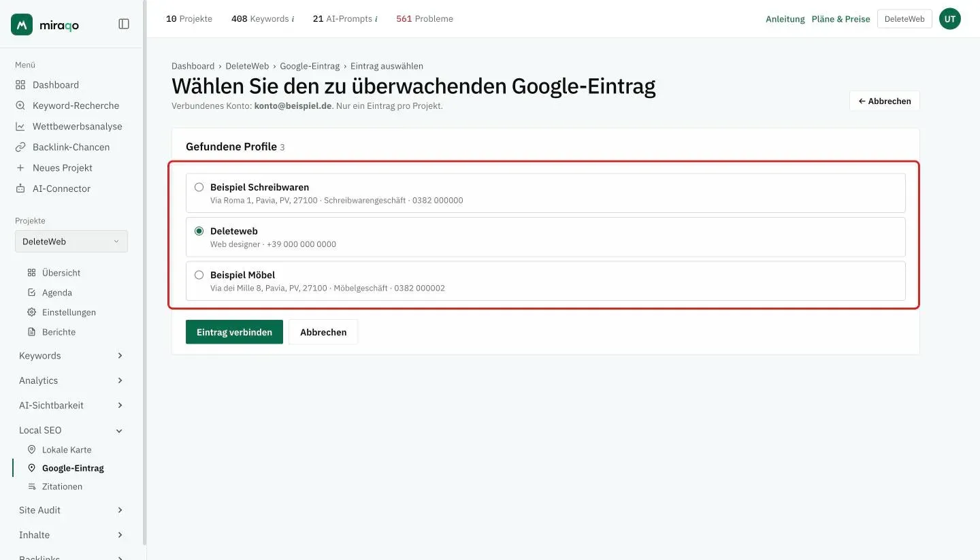The image size is (980, 560).
Task: Collapse the Local SEO section
Action: coord(71,430)
